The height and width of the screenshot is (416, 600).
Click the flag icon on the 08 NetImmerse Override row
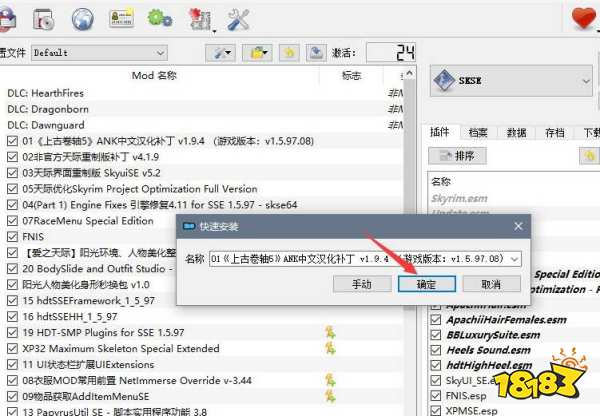coord(330,380)
